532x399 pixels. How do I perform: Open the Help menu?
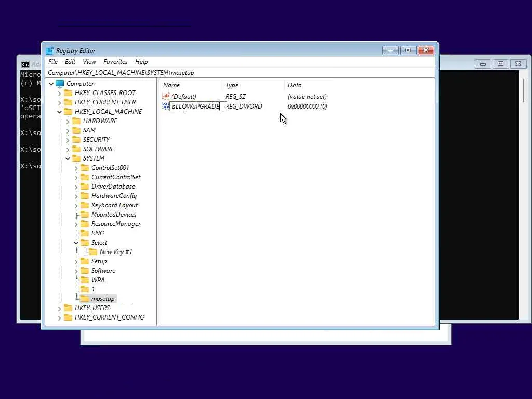click(141, 62)
